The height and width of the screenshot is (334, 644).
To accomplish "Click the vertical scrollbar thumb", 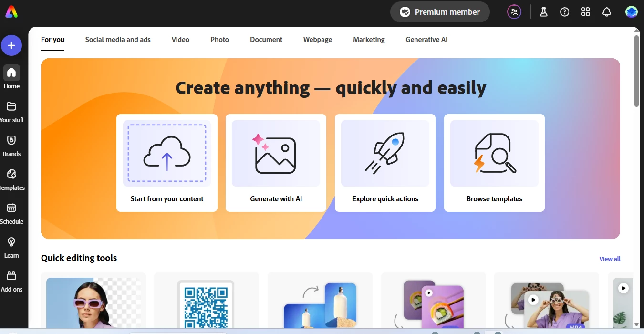I will [636, 71].
